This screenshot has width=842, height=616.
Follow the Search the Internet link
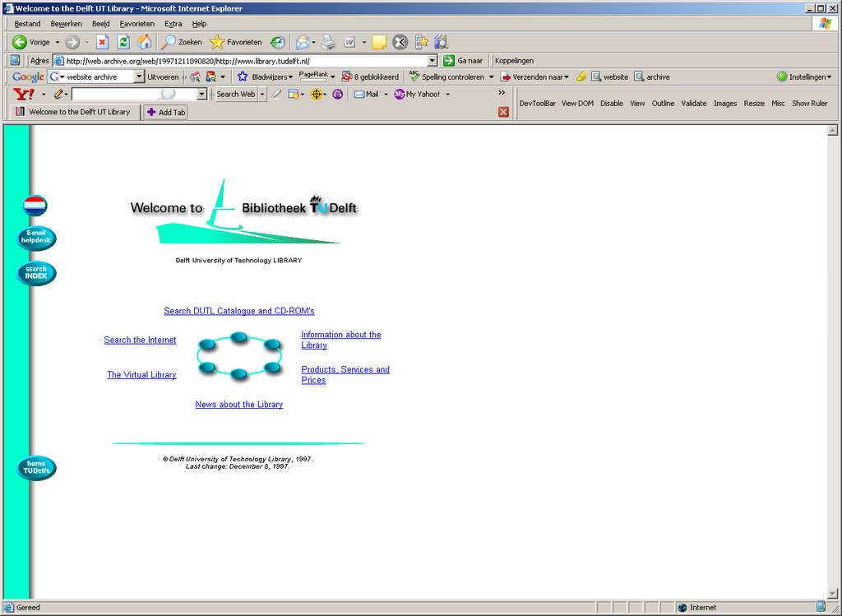click(140, 340)
